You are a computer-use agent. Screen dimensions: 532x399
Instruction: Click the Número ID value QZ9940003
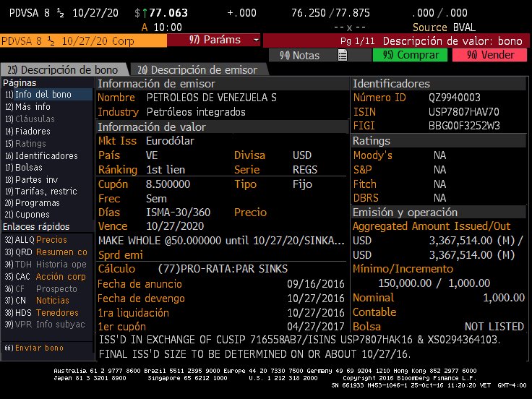(455, 98)
